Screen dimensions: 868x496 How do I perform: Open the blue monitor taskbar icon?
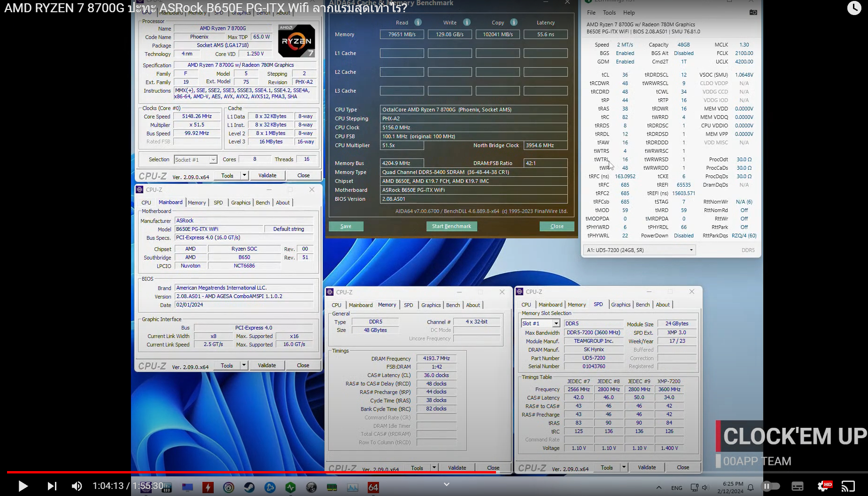(187, 488)
